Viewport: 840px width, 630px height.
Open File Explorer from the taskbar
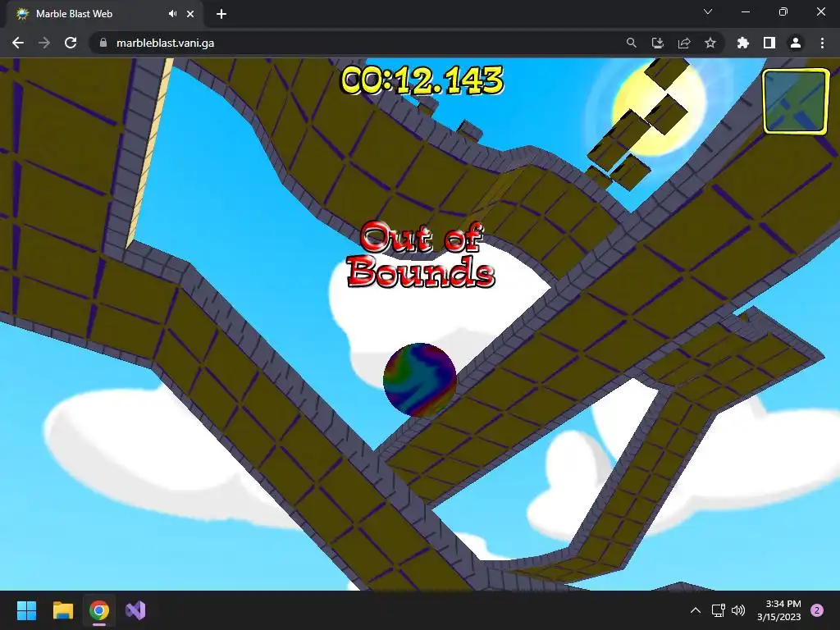[62, 610]
